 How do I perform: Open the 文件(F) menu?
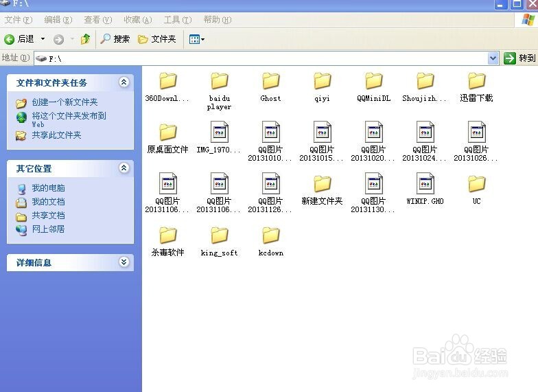pyautogui.click(x=19, y=20)
